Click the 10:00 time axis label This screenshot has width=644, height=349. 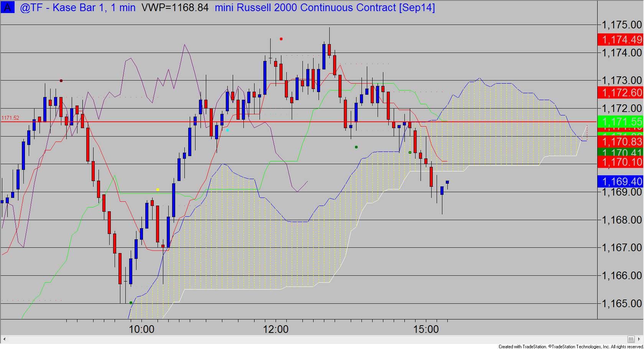[x=142, y=329]
